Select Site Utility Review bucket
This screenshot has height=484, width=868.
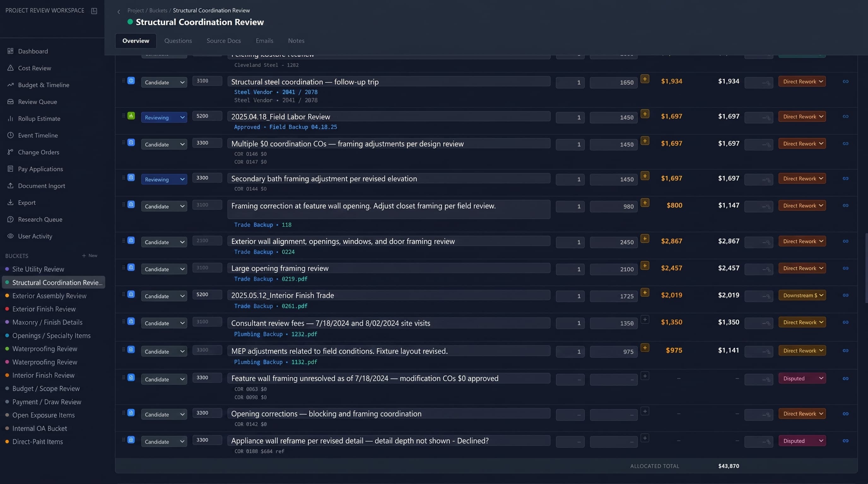pyautogui.click(x=38, y=269)
